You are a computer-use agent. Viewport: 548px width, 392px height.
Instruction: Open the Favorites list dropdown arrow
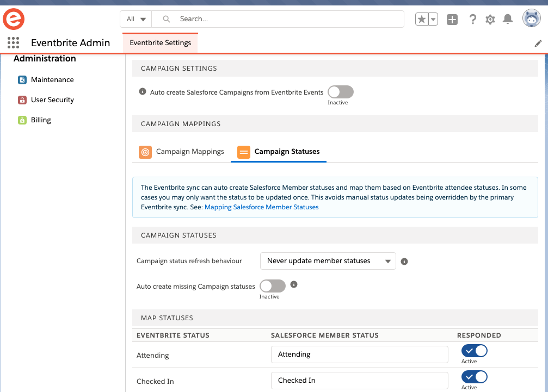(433, 19)
